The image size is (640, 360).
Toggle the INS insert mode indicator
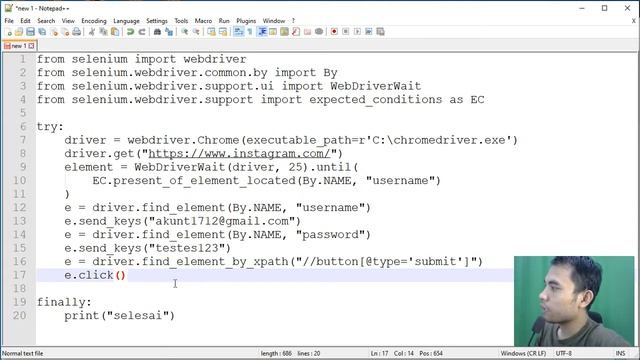[620, 353]
